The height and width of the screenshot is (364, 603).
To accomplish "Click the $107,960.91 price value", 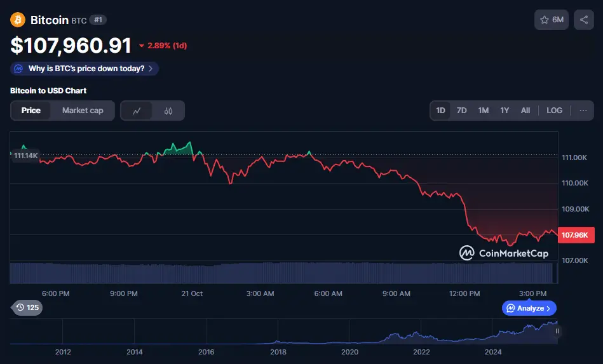I will pos(71,45).
